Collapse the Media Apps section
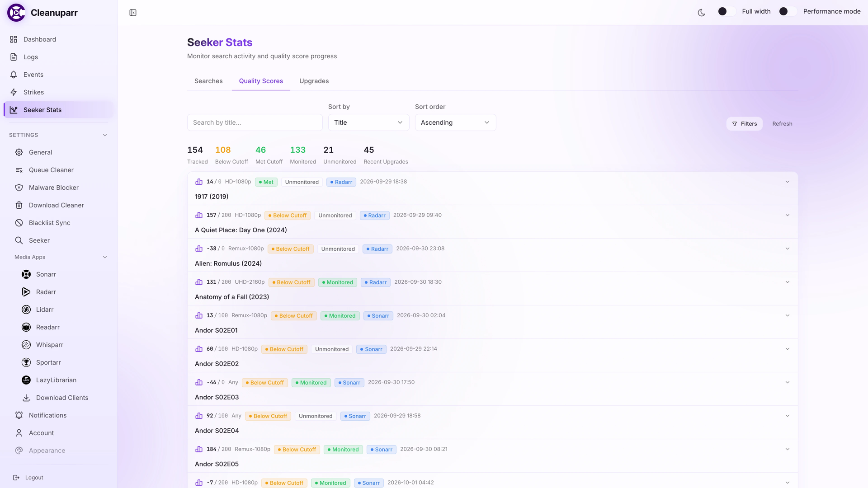Screen dimensions: 868x488 coord(105,257)
